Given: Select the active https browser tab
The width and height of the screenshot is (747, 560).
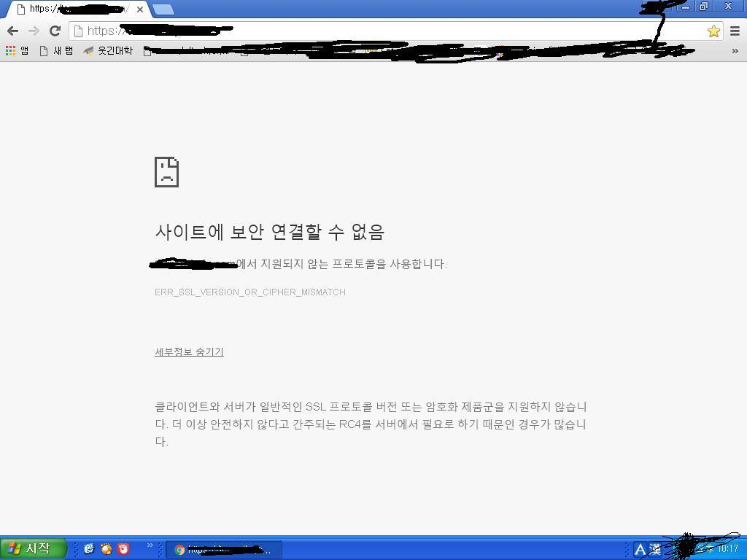Looking at the screenshot, I should (79, 9).
